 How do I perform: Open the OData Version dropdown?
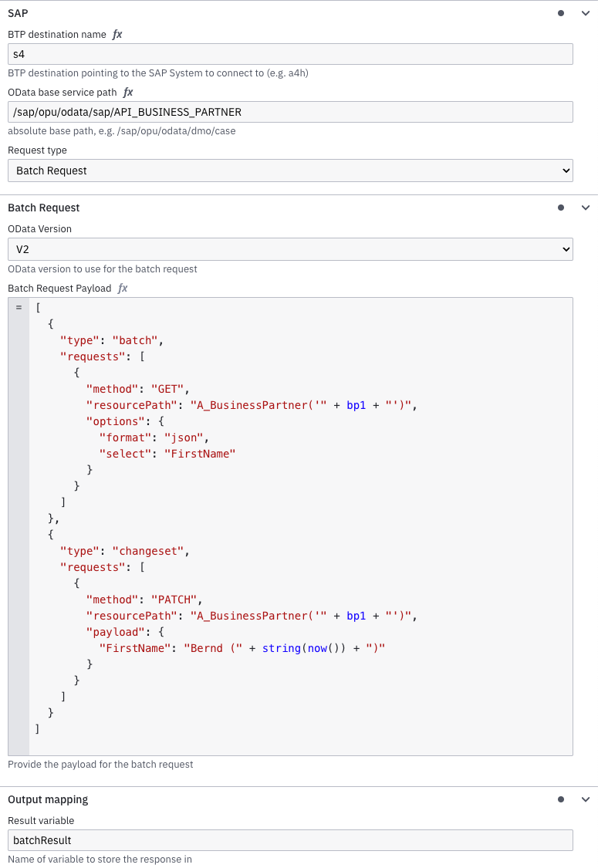[x=290, y=248]
